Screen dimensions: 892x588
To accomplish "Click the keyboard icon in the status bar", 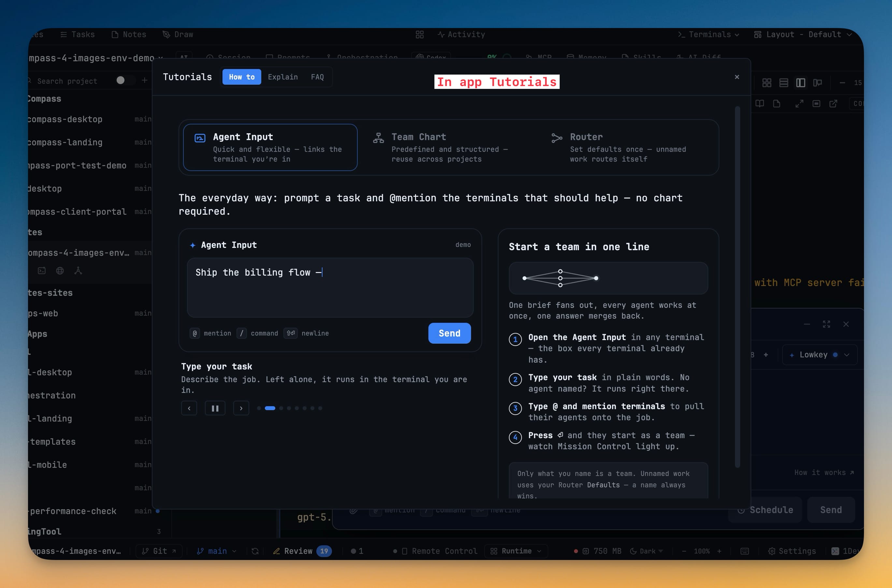I will pos(745,551).
